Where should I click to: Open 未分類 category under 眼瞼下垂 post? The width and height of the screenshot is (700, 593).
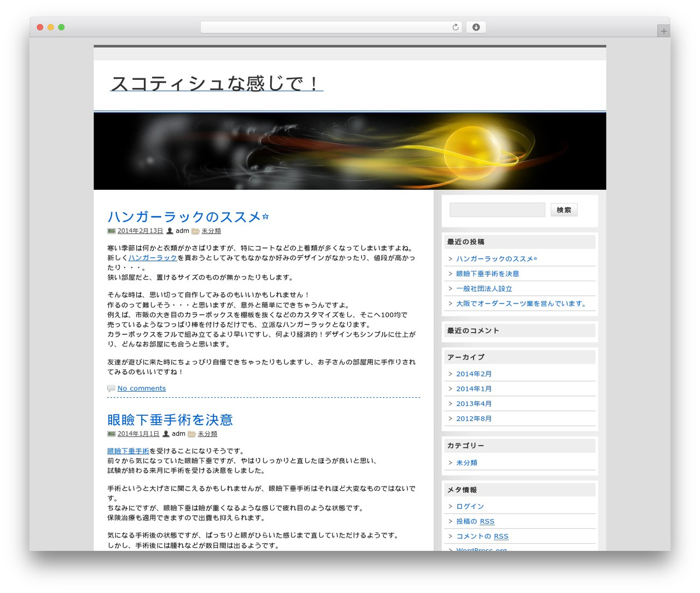click(207, 434)
